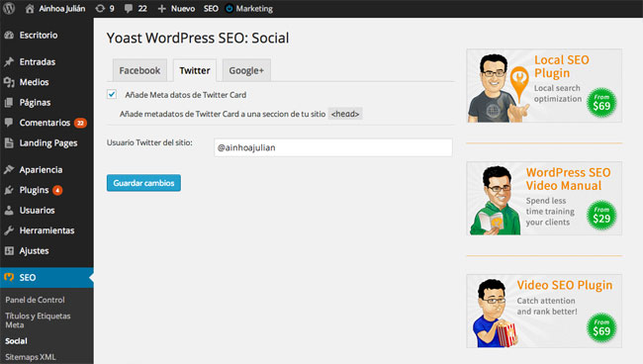Open Medios in the sidebar
Screen dimensions: 643x364
point(34,82)
